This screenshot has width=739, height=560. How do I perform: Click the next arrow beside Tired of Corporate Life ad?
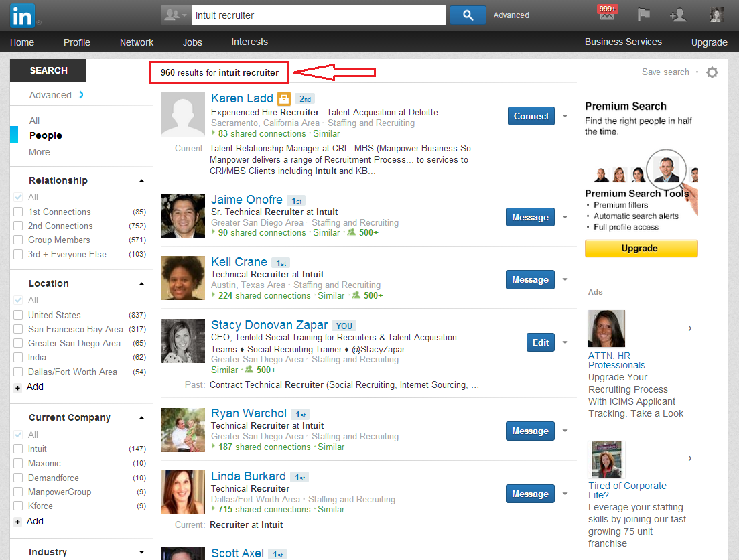[690, 458]
